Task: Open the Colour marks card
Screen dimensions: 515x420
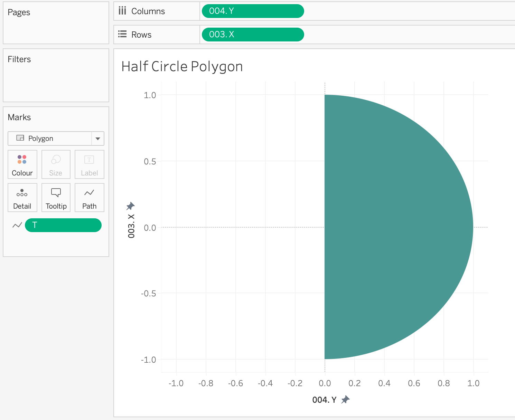Action: click(22, 164)
